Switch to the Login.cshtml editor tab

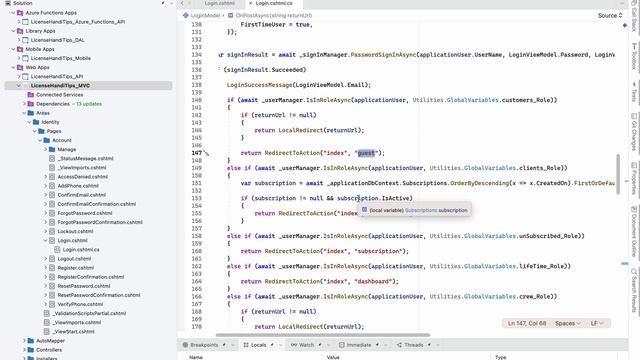(x=220, y=3)
